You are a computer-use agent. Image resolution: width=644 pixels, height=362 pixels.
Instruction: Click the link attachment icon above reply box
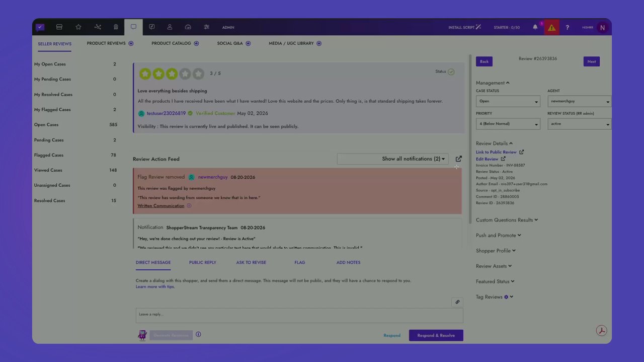(x=457, y=302)
